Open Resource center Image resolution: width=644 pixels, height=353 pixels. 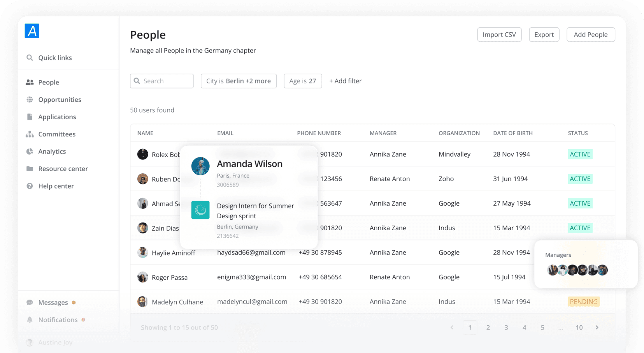[x=63, y=169]
